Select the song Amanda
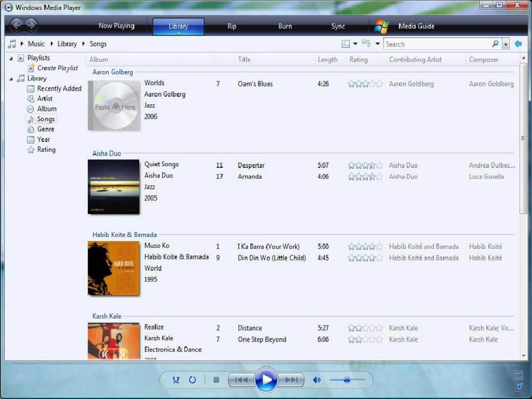The height and width of the screenshot is (399, 532). pos(250,177)
